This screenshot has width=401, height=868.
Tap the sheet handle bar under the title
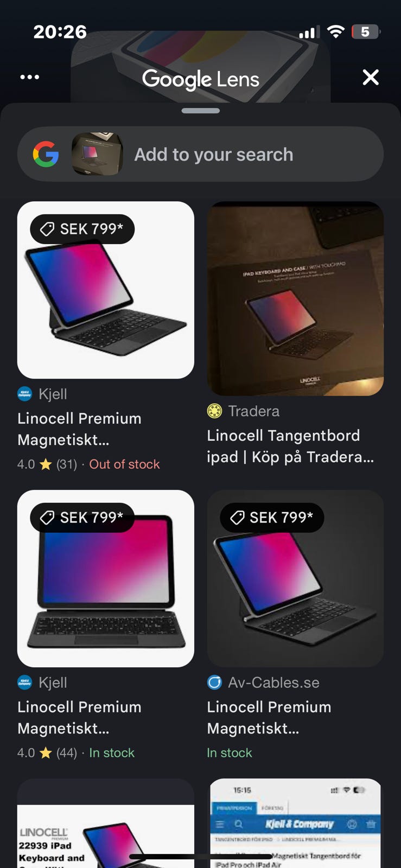click(x=200, y=111)
